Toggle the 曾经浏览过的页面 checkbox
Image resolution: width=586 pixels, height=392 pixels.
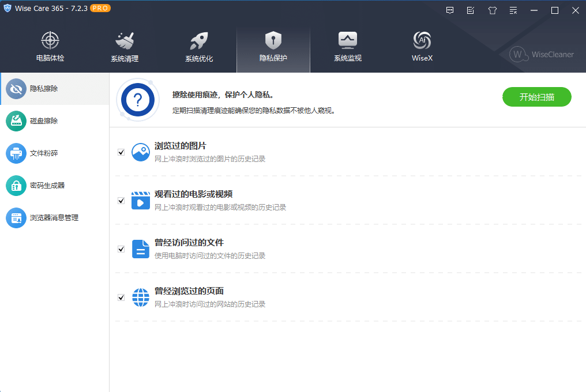(121, 297)
